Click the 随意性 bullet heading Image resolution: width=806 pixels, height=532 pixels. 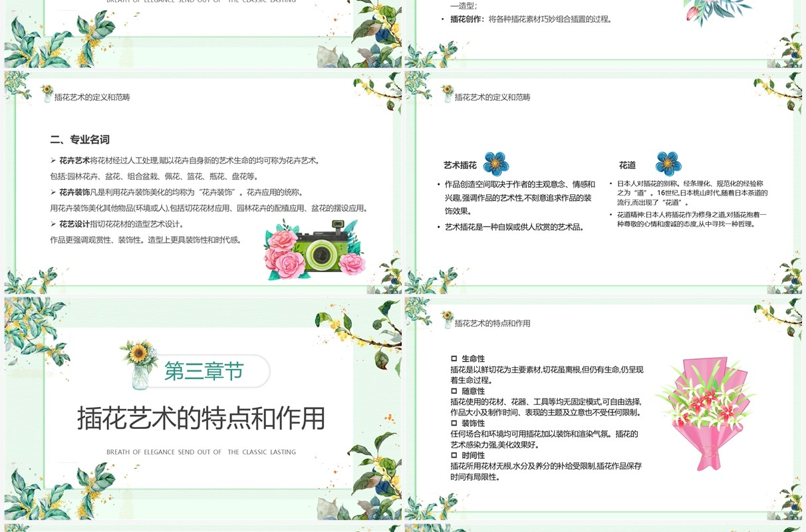[468, 391]
